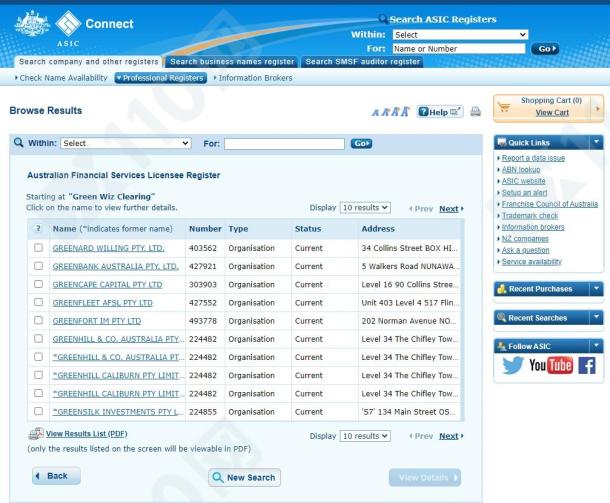Expand the Shopping Cart arrow

tap(598, 109)
